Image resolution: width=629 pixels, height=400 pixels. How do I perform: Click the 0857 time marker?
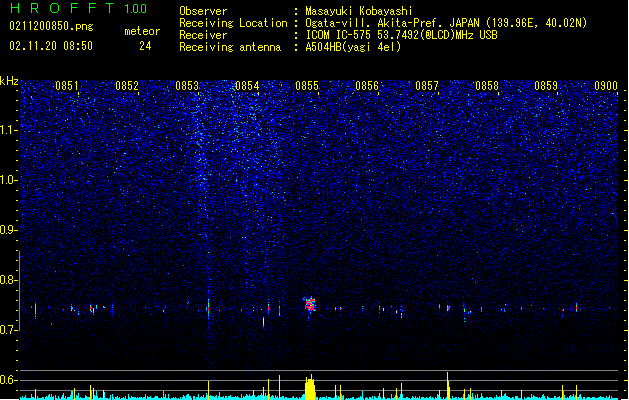[427, 86]
